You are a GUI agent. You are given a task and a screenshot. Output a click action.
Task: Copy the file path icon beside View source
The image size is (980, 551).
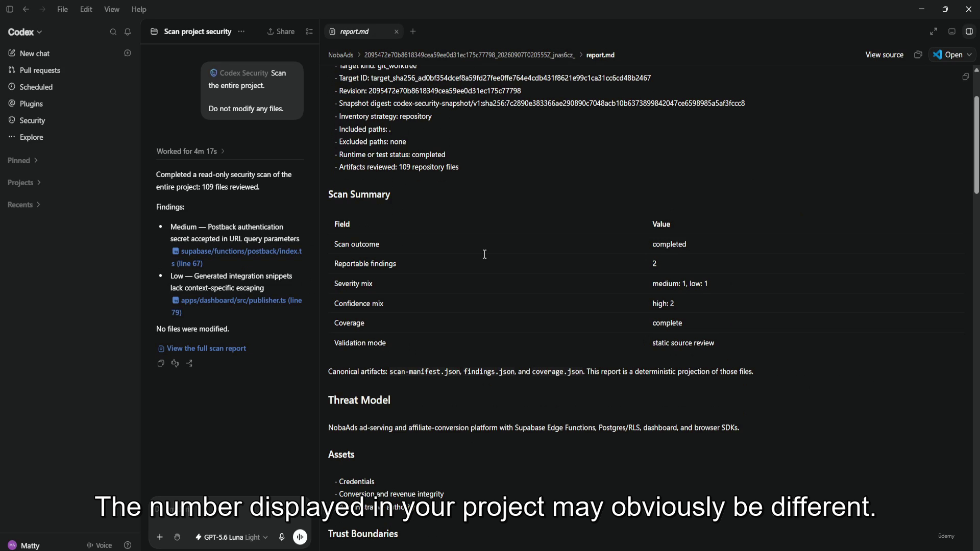click(x=918, y=55)
